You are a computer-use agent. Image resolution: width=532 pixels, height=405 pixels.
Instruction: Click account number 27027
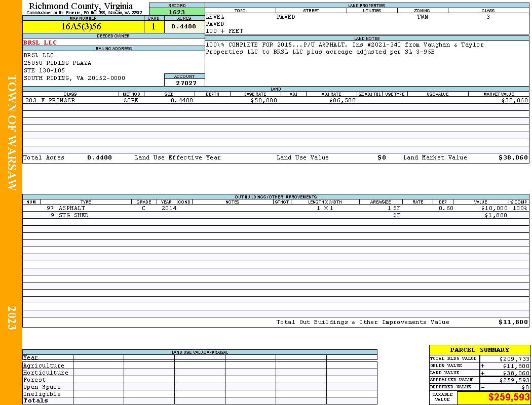pyautogui.click(x=186, y=83)
